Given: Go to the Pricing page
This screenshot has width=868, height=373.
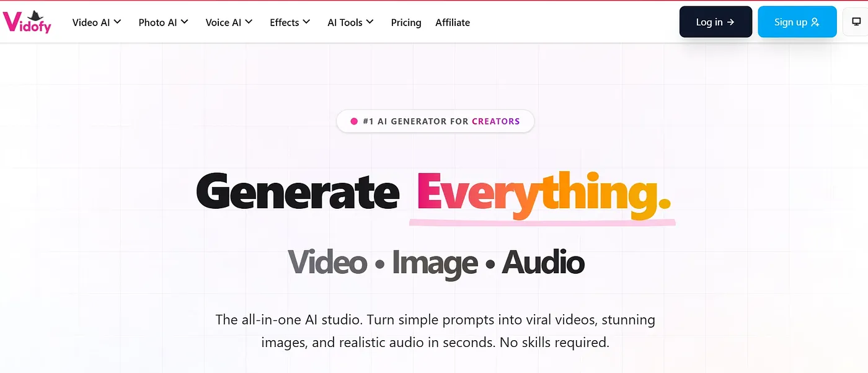Looking at the screenshot, I should 406,22.
